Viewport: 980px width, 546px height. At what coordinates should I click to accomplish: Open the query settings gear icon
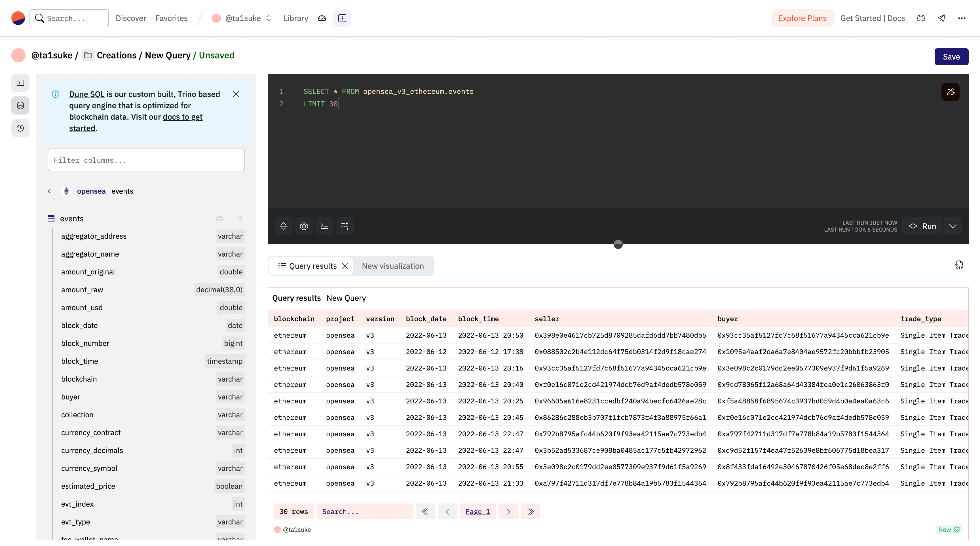coord(304,226)
